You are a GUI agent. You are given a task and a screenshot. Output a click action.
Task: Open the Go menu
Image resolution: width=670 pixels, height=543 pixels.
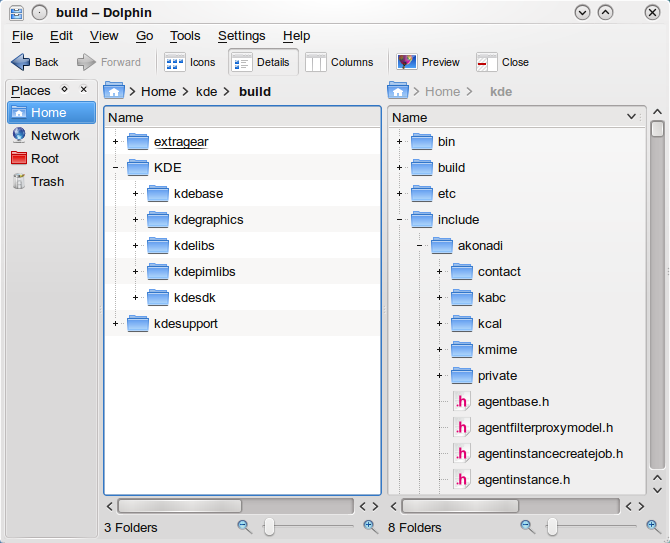[144, 36]
